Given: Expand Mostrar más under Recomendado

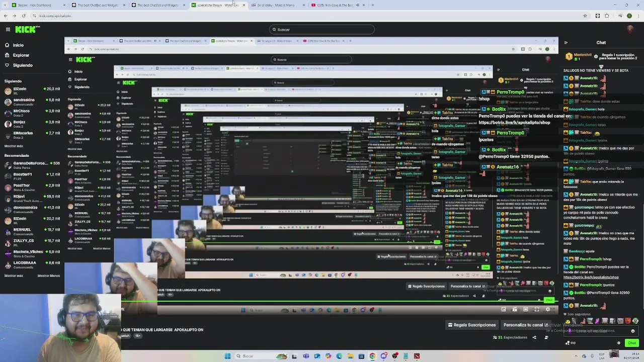Looking at the screenshot, I should [14, 276].
